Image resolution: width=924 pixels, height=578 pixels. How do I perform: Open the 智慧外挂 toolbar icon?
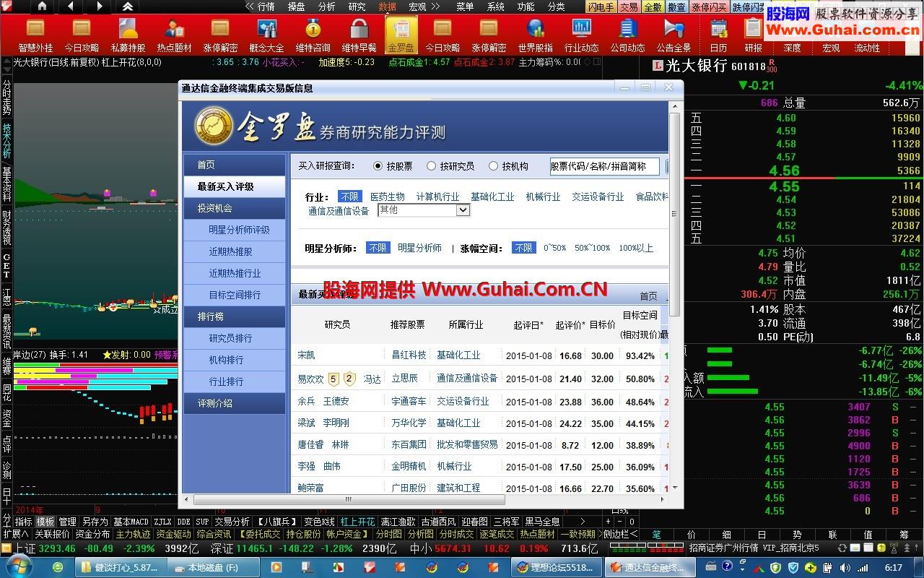(x=35, y=34)
